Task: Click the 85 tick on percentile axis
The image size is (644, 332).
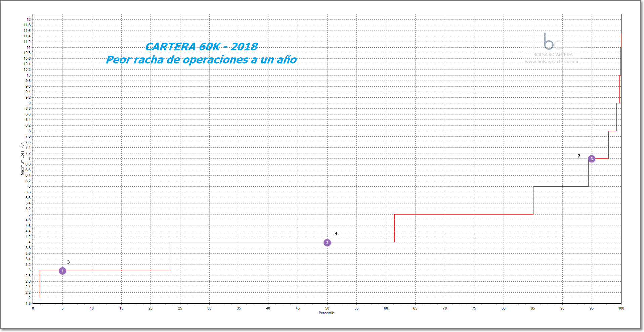Action: pos(533,308)
